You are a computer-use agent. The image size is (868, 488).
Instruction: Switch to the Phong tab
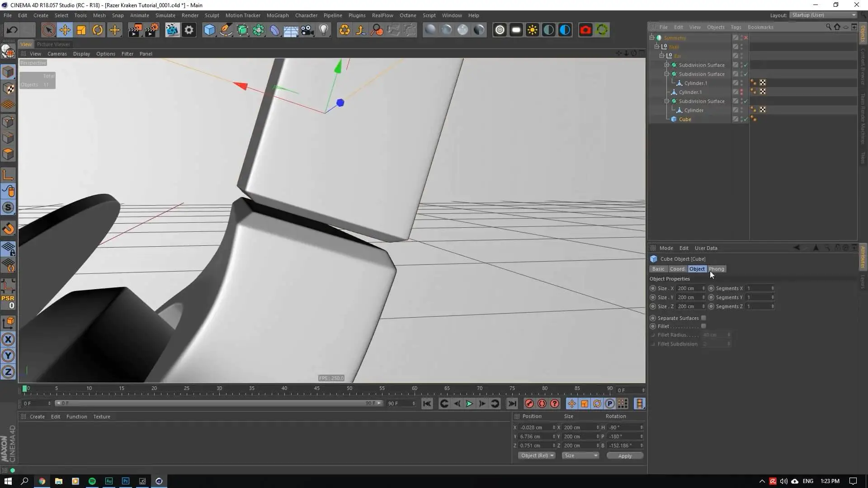[717, 269]
